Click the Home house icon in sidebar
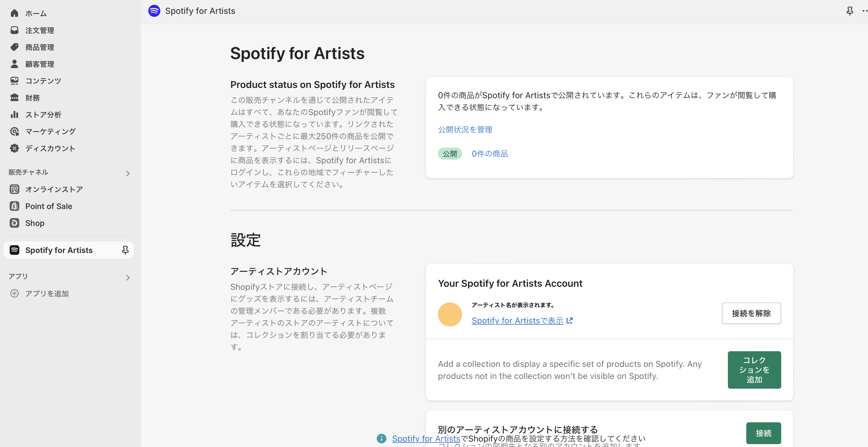This screenshot has height=447, width=868. [14, 13]
